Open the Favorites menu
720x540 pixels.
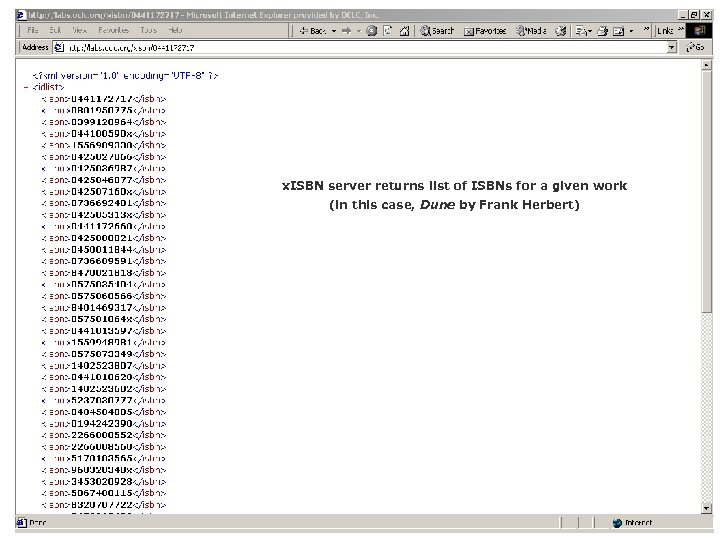tap(113, 30)
